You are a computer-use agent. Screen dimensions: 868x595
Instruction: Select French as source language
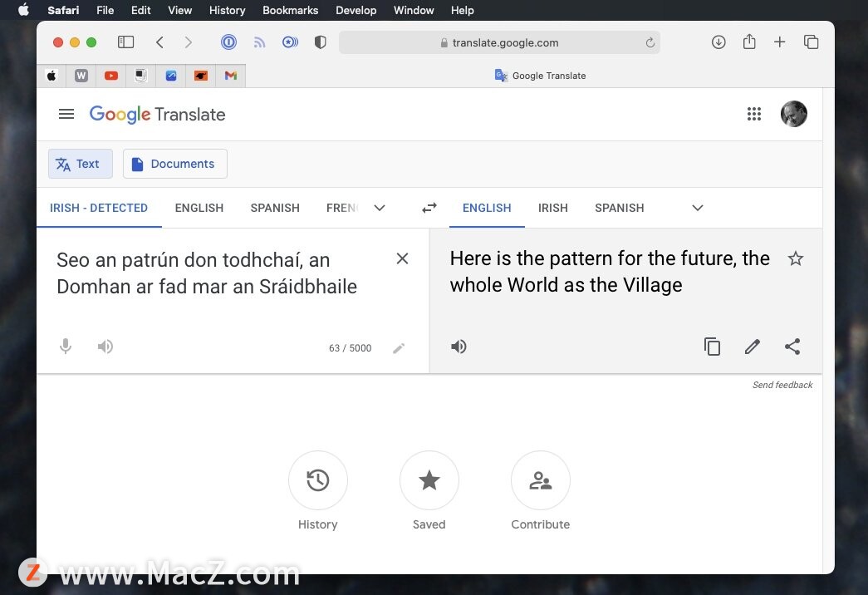pos(343,208)
